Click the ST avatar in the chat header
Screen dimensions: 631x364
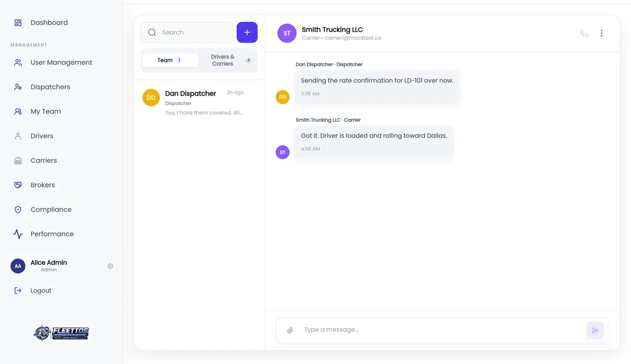pos(287,33)
